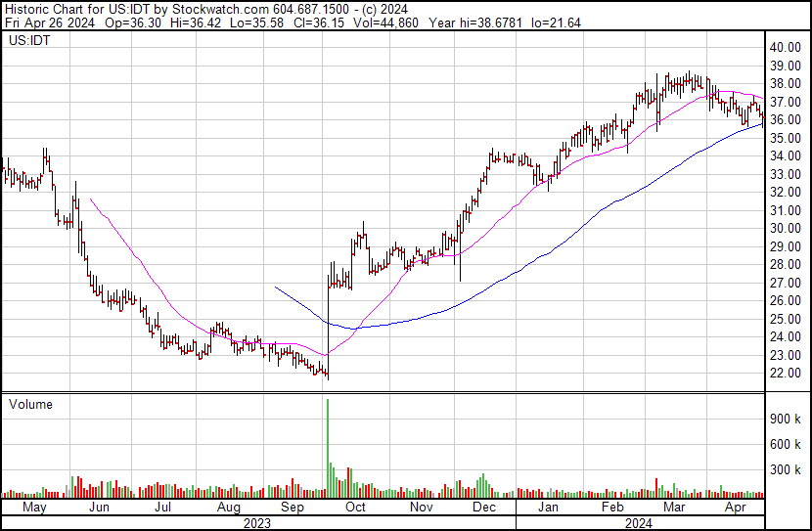The width and height of the screenshot is (812, 531).
Task: Click the Cl=36.15 closing price value
Action: 319,22
